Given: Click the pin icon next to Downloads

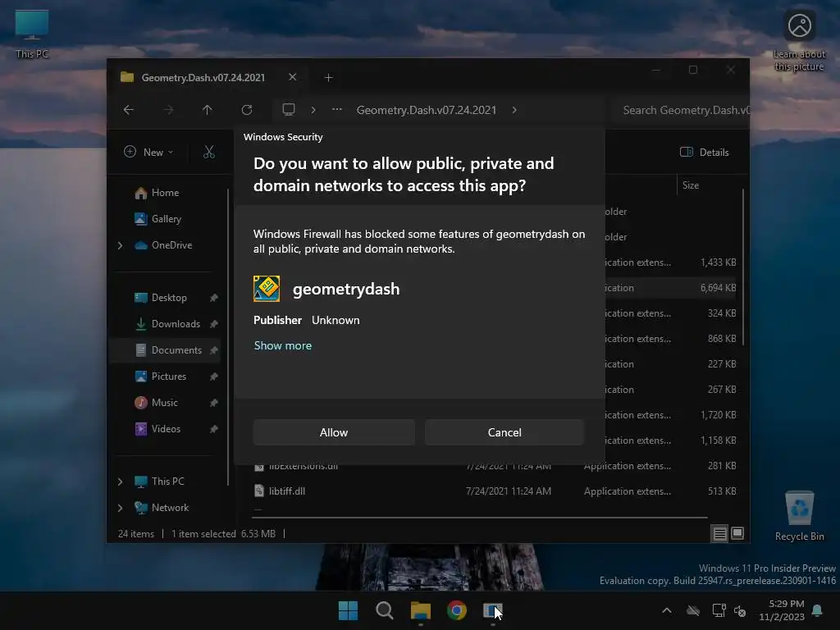Looking at the screenshot, I should click(214, 324).
